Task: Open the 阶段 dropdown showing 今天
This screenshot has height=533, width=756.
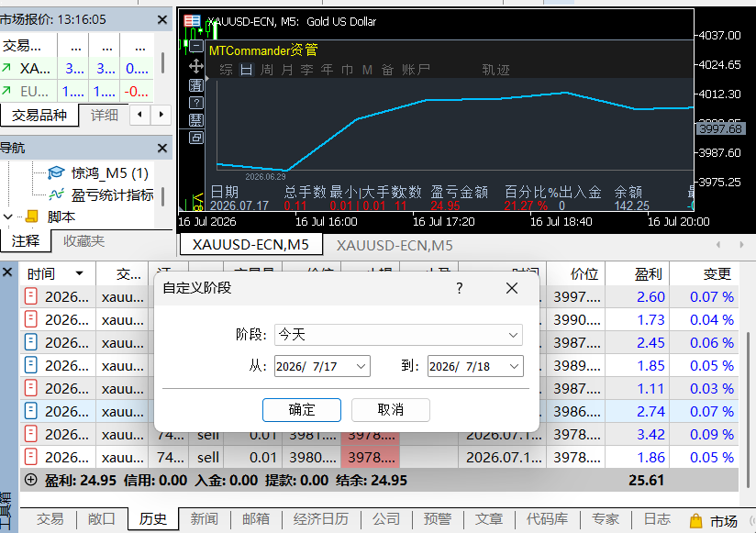Action: click(x=398, y=335)
